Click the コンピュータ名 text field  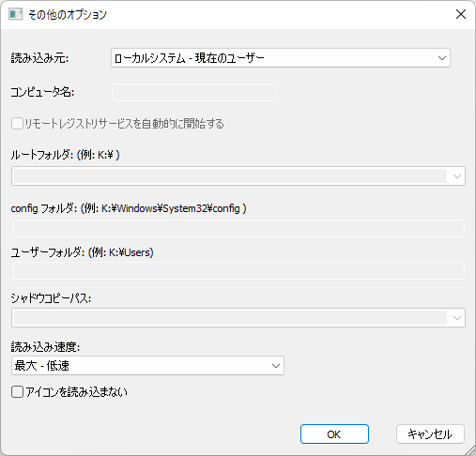193,92
